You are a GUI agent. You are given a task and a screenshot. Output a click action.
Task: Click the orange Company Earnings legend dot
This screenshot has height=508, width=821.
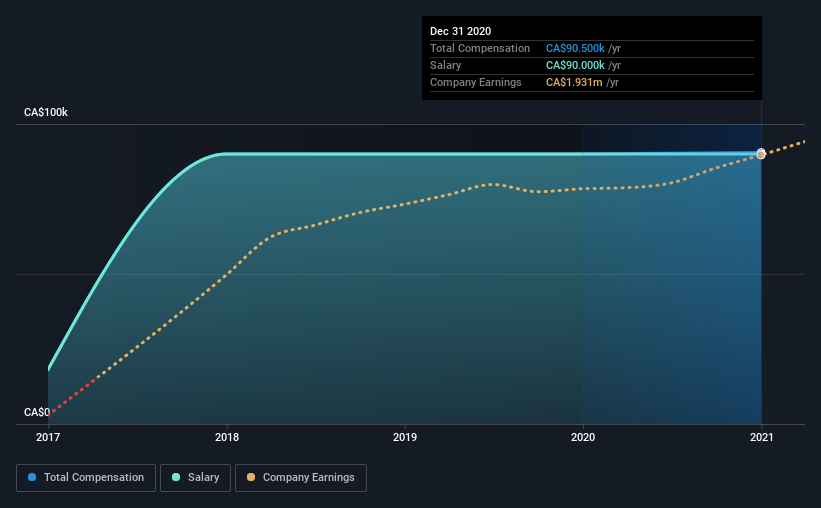251,477
